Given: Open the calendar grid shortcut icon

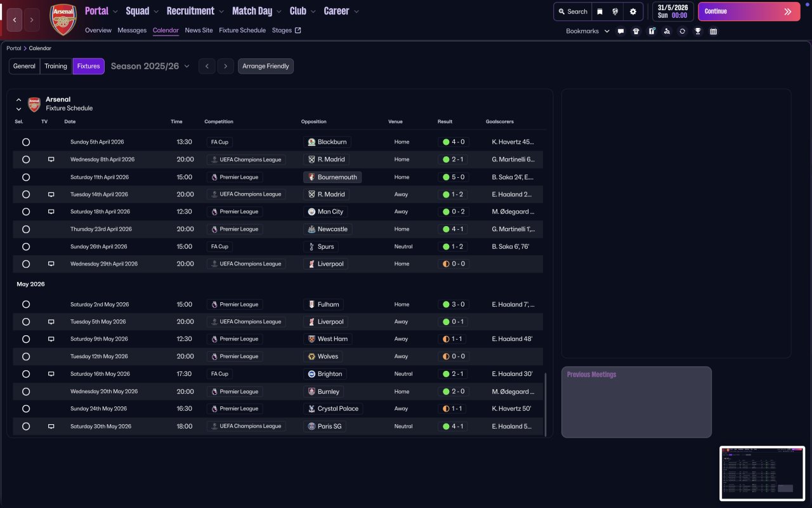Looking at the screenshot, I should (713, 31).
